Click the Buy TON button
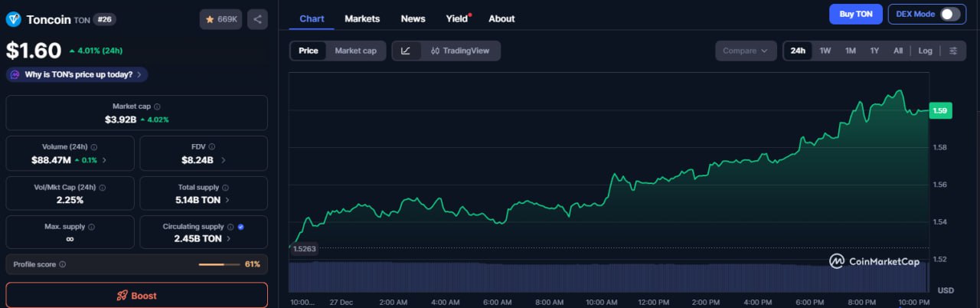This screenshot has height=308, width=980. tap(855, 14)
